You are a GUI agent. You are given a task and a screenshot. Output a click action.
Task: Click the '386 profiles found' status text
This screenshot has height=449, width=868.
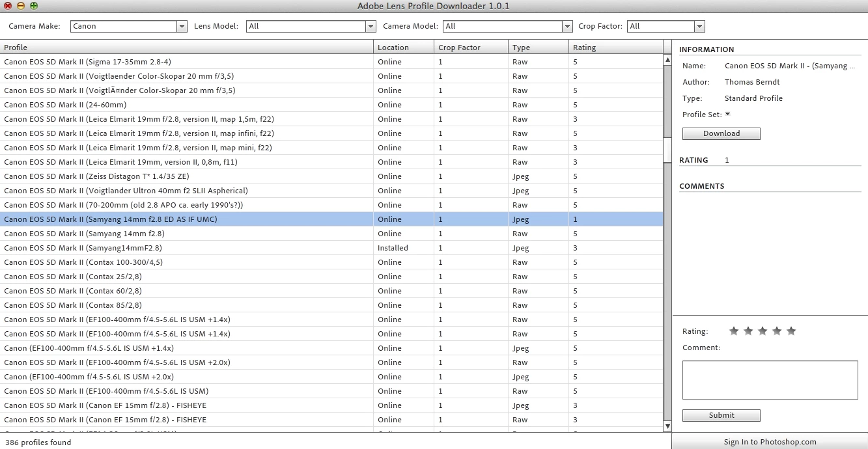coord(38,442)
